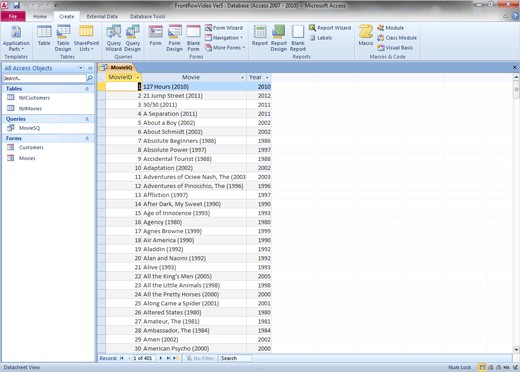Open the File tab
The image size is (520, 372).
(x=13, y=16)
